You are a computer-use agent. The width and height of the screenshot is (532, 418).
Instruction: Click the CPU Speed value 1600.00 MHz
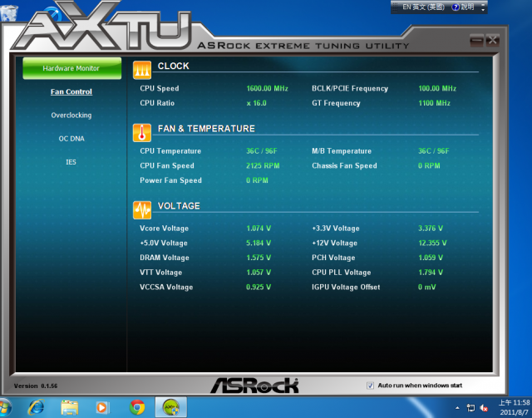268,89
